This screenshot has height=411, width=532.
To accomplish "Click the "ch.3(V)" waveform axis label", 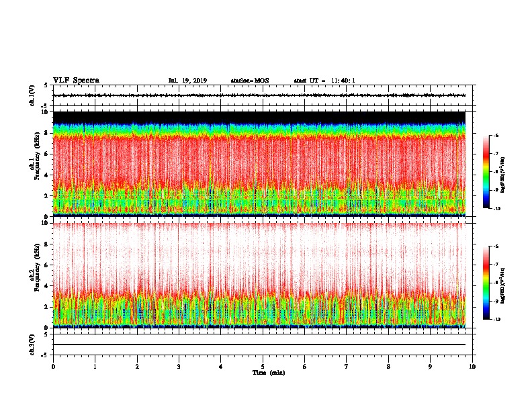I will click(x=32, y=345).
